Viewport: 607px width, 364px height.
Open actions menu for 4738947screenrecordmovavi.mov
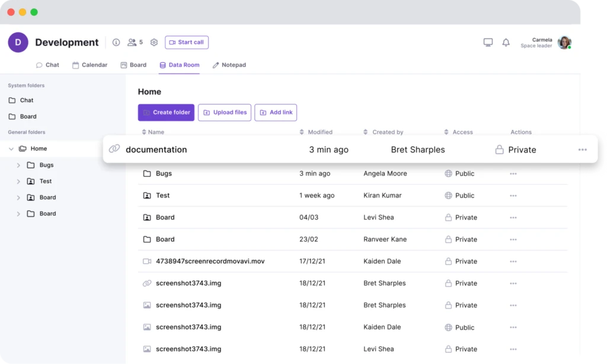[513, 261]
